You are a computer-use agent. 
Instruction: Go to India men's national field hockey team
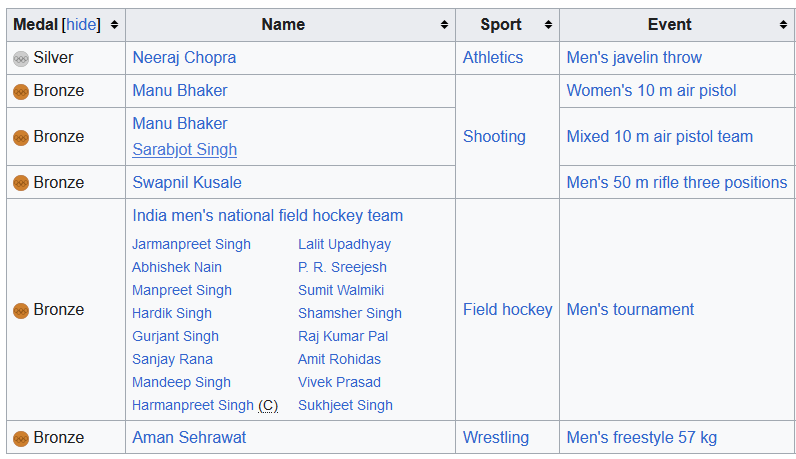(267, 216)
